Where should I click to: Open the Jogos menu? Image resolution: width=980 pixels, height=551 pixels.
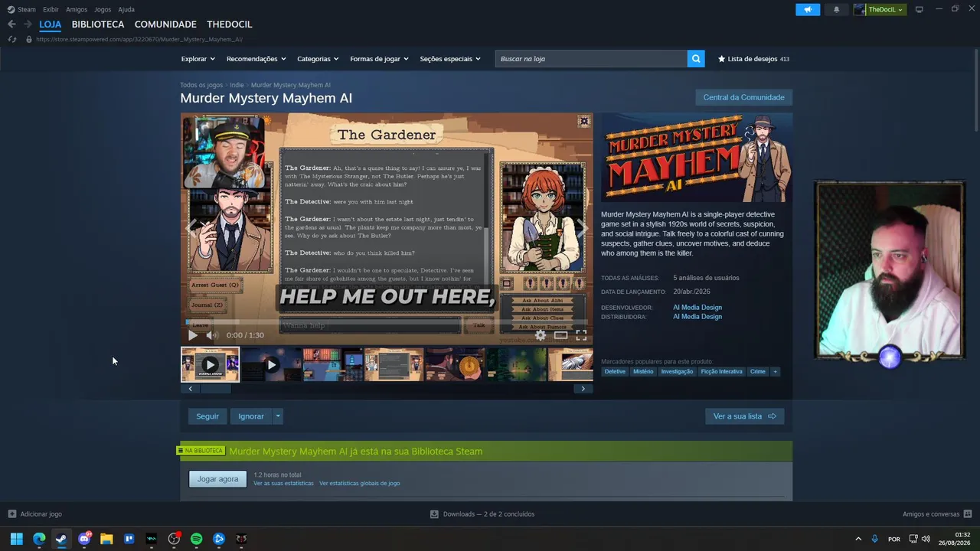pos(103,9)
